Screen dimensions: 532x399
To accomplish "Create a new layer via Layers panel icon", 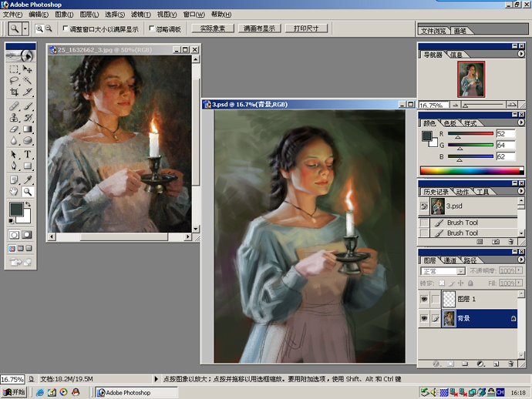I will coord(496,364).
